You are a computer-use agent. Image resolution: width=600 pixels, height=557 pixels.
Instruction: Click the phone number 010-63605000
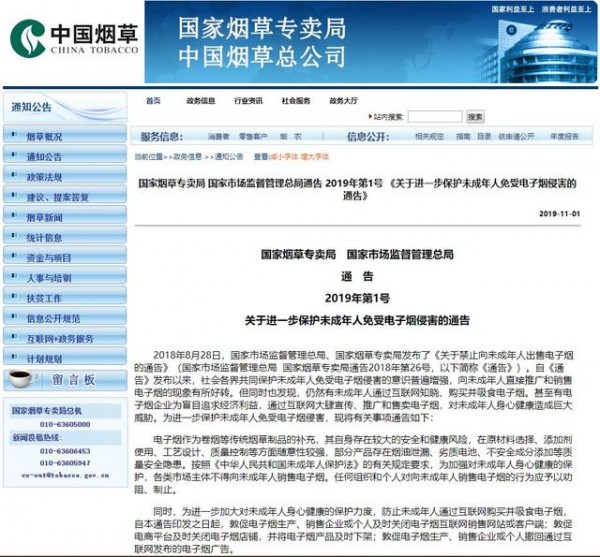[x=65, y=425]
